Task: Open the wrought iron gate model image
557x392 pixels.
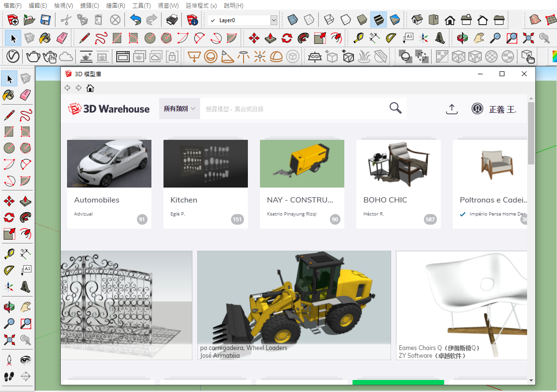Action: pos(126,305)
